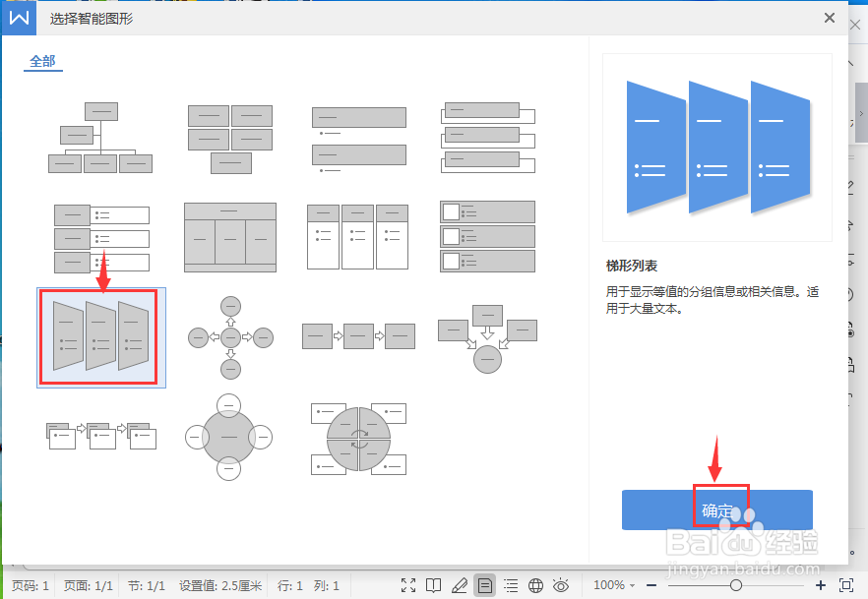The image size is (868, 599).
Task: Click the large trapezoid list preview
Action: point(717,148)
